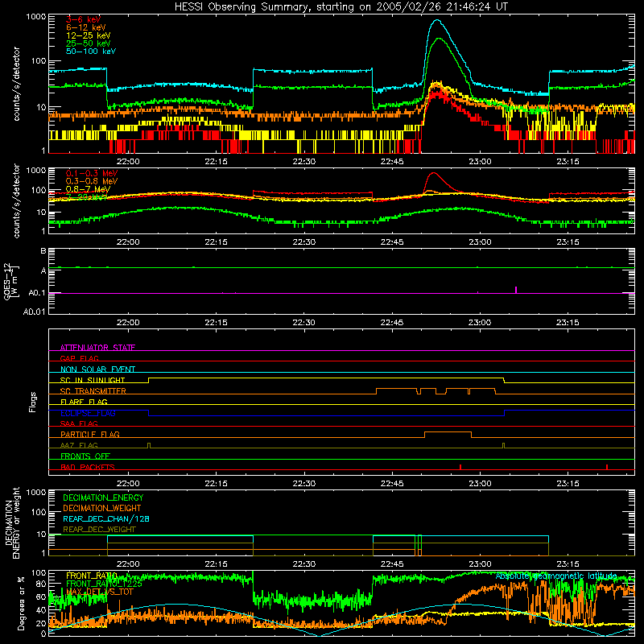Pick the SC_TRANSMITTER flag label
Screen dimensions: 644x644
pyautogui.click(x=93, y=391)
